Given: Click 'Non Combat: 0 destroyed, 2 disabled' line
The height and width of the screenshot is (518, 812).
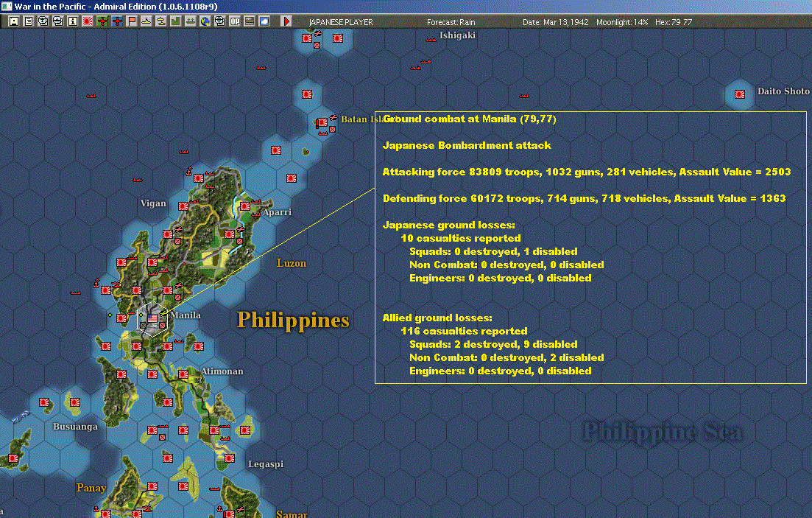Looking at the screenshot, I should point(506,358).
